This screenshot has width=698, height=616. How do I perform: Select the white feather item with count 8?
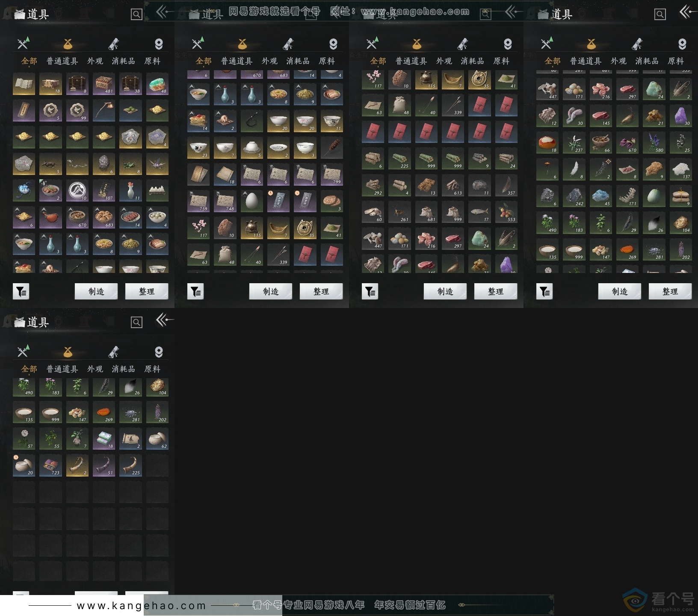pos(574,169)
